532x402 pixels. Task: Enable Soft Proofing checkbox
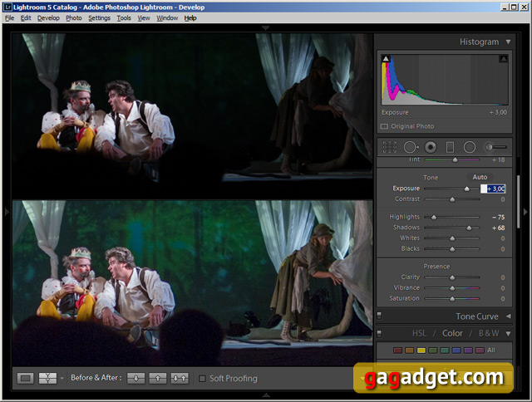[202, 378]
